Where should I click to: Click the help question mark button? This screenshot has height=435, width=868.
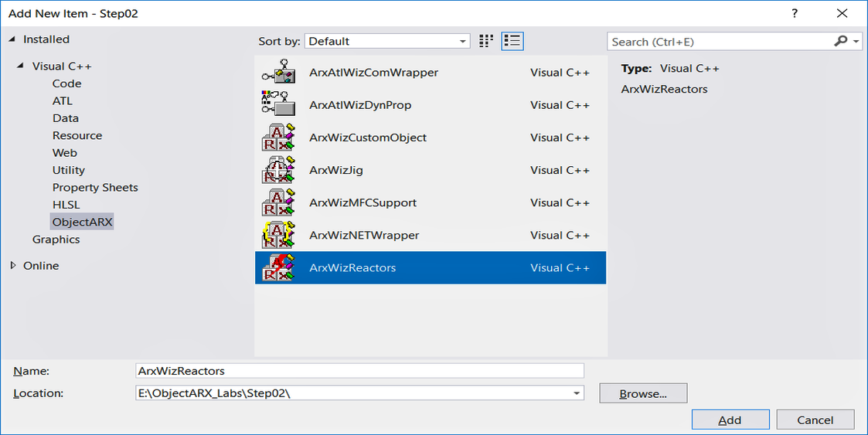click(x=795, y=13)
